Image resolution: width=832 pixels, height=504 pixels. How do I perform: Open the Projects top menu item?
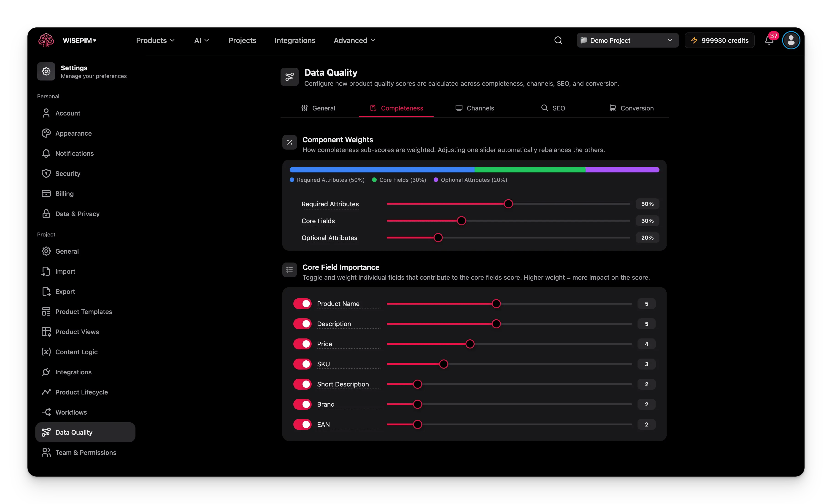pos(243,40)
